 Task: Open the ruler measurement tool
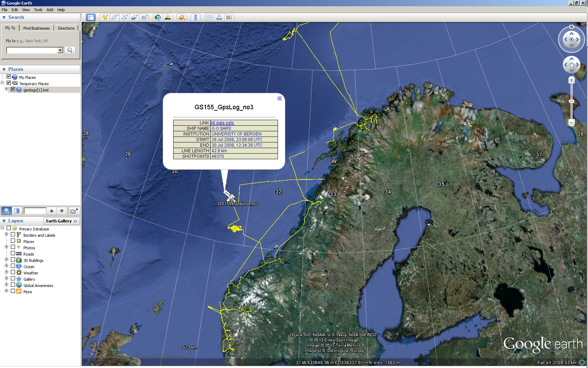click(x=196, y=17)
